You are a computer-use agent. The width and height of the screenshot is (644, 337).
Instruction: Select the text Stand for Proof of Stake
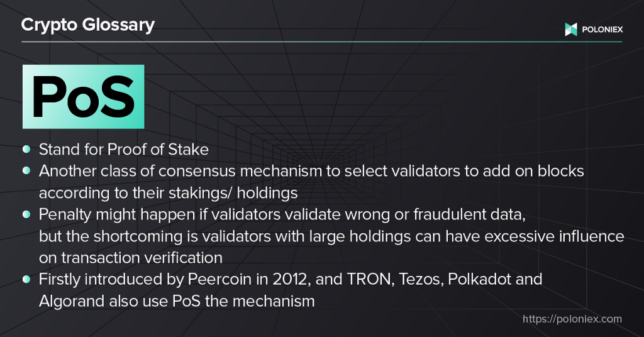(x=124, y=150)
